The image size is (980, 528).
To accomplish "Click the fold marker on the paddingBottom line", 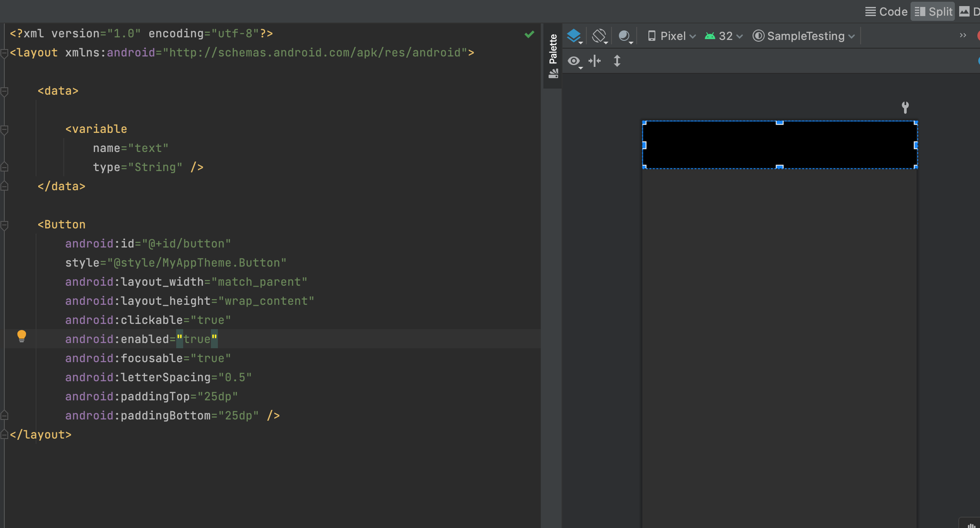I will click(4, 415).
